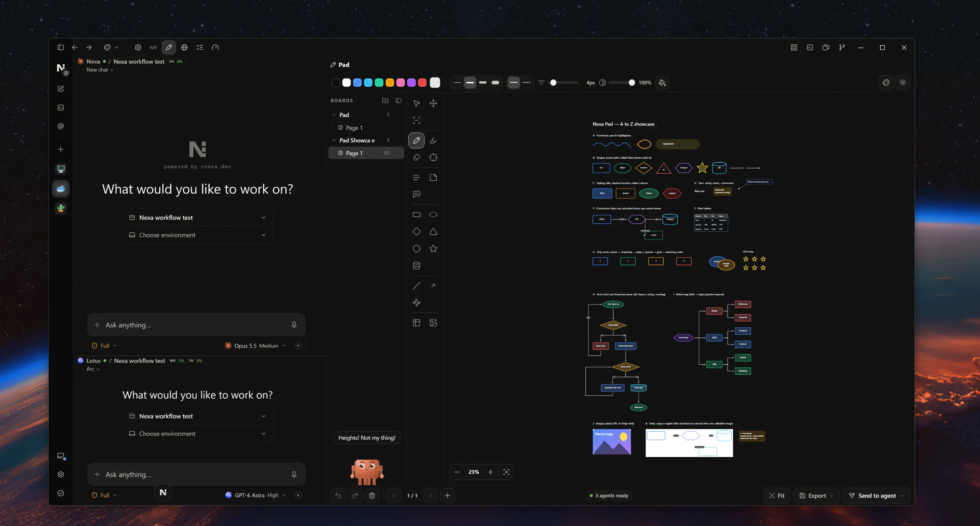The width and height of the screenshot is (980, 526).
Task: Pick the purple color swatch
Action: (x=411, y=83)
